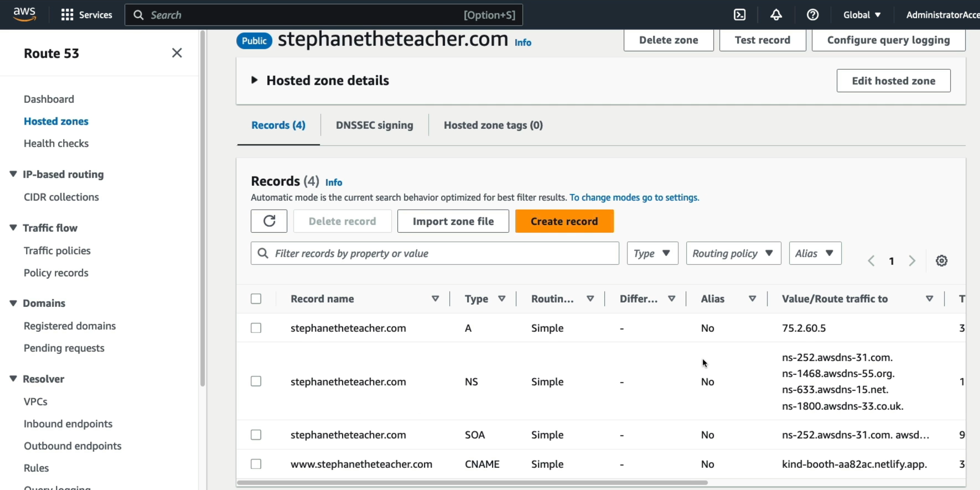The width and height of the screenshot is (980, 490).
Task: Collapse the Traffic flow section
Action: (x=13, y=228)
